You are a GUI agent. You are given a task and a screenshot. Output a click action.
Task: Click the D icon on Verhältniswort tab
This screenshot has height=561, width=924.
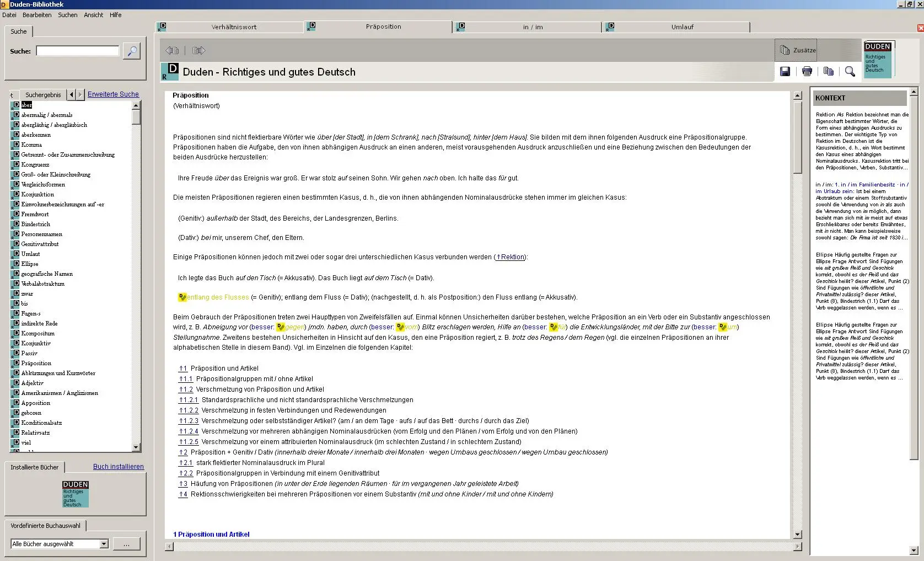[x=162, y=26]
